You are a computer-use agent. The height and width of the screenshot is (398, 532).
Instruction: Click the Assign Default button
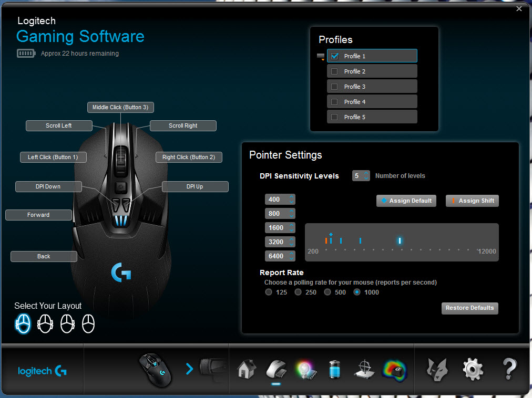pyautogui.click(x=406, y=201)
